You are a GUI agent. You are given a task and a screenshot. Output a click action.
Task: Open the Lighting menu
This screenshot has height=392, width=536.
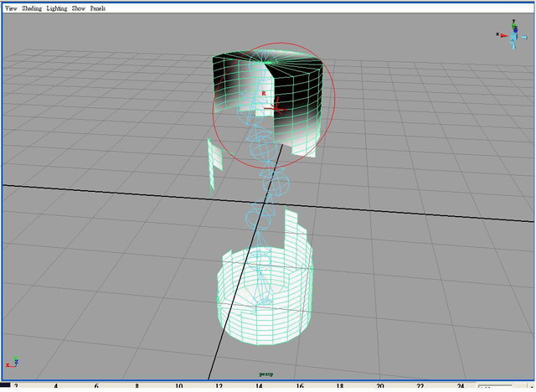coord(57,8)
